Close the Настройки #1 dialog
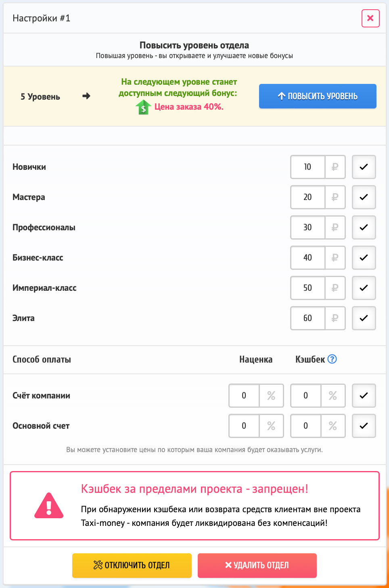 pos(370,18)
